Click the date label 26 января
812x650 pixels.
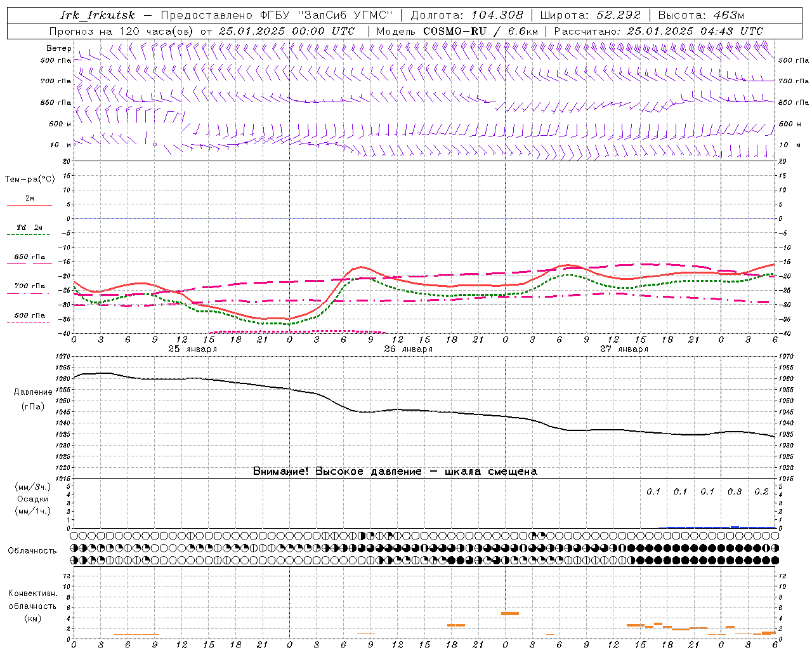tap(408, 349)
